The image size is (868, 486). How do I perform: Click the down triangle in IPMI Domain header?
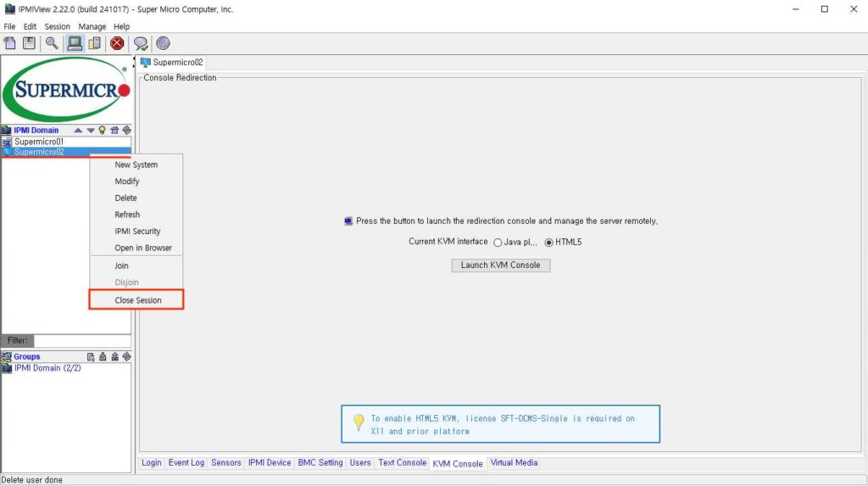tap(90, 131)
